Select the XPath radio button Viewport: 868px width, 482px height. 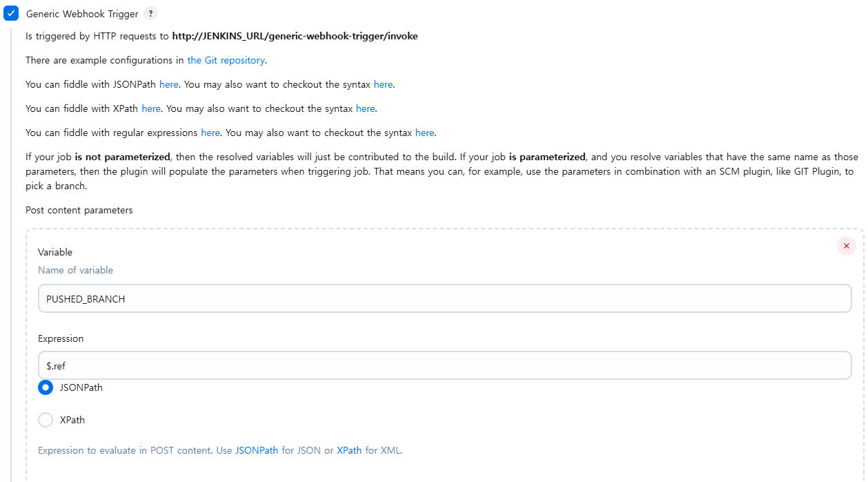tap(46, 420)
